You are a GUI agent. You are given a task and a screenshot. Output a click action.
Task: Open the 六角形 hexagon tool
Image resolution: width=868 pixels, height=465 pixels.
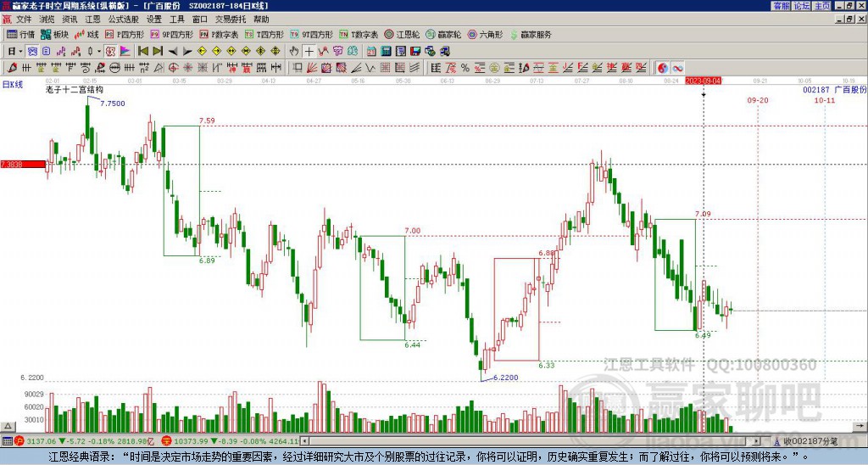pos(486,34)
